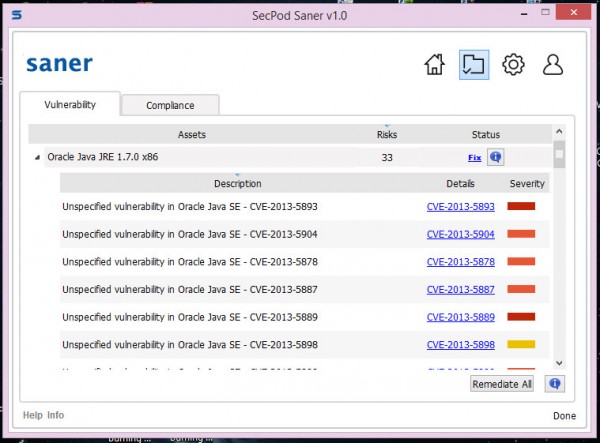Maximize the SecPod Saner window

pos(545,12)
